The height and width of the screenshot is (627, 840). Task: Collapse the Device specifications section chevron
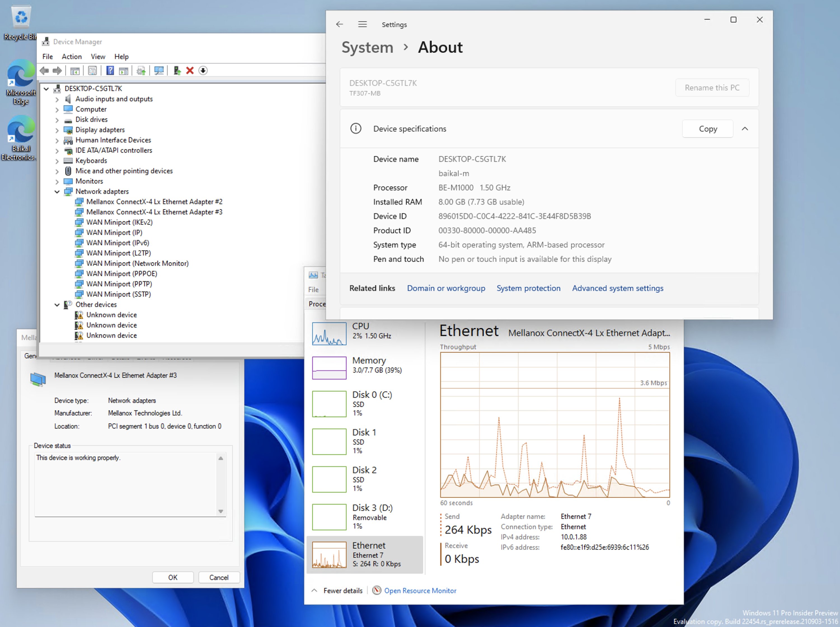click(745, 129)
